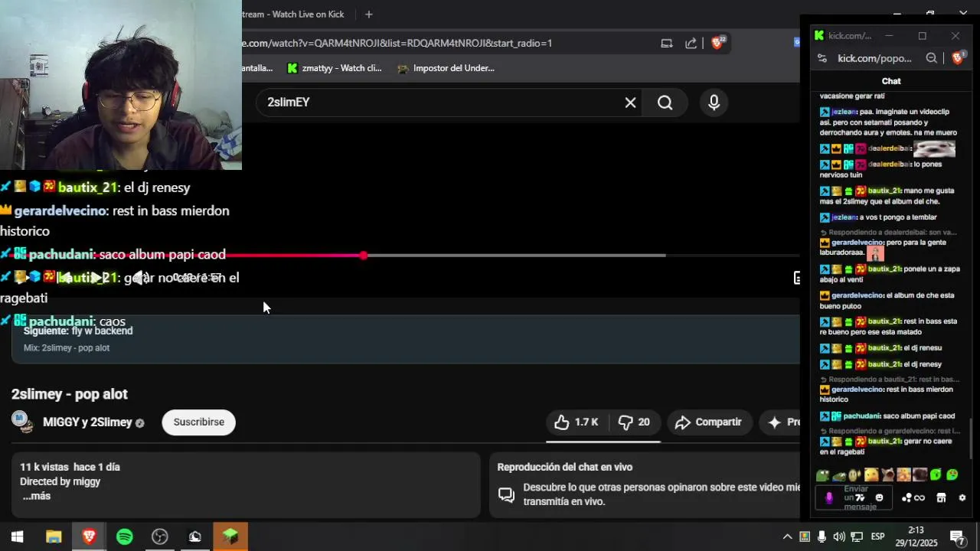The image size is (980, 551).
Task: Expand the video description with ...más
Action: (36, 496)
